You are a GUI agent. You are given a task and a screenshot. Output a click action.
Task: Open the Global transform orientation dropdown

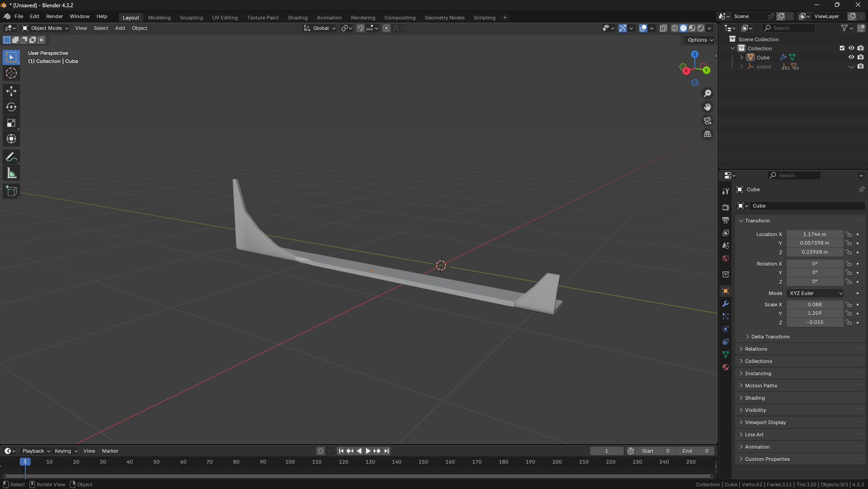coord(320,28)
